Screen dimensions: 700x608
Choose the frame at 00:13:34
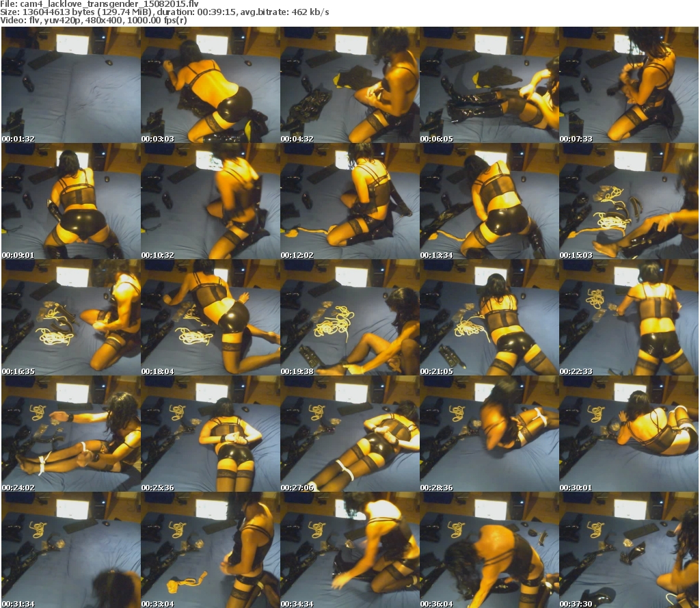click(x=489, y=201)
